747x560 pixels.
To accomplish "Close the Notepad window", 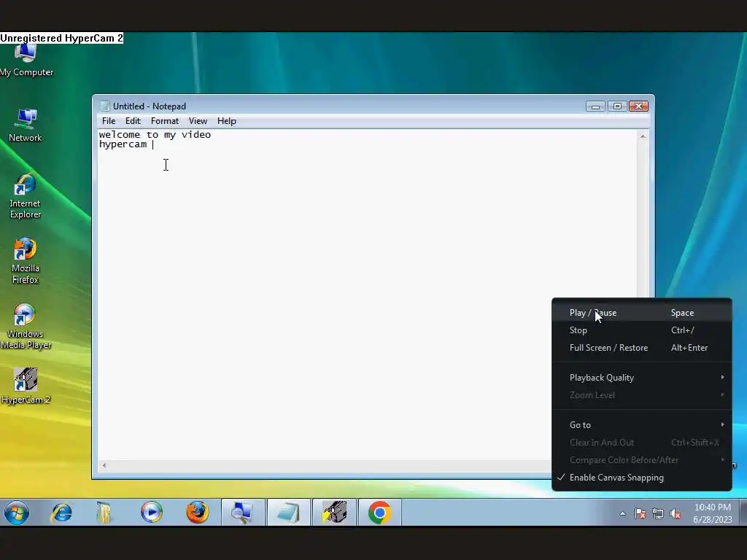I will tap(639, 106).
